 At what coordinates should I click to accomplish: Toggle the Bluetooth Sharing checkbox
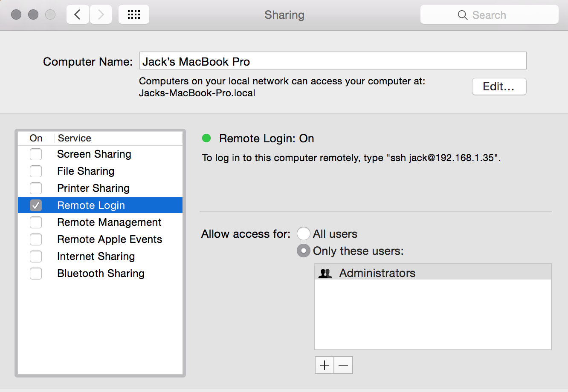coord(36,274)
